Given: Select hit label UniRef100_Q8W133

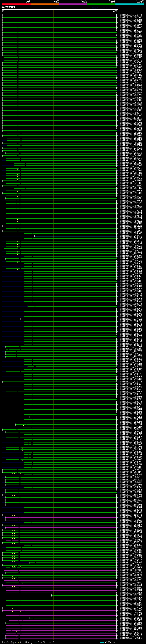Looking at the screenshot, I should [131, 618].
